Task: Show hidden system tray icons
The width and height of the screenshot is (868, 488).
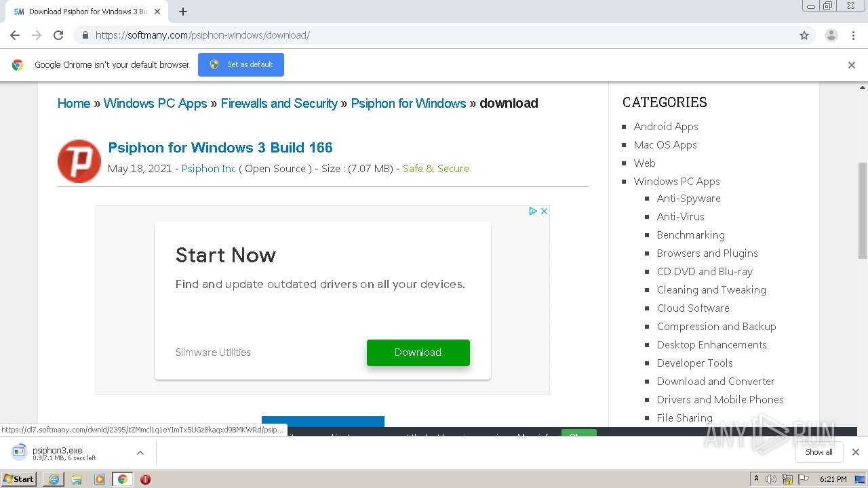Action: pos(756,479)
